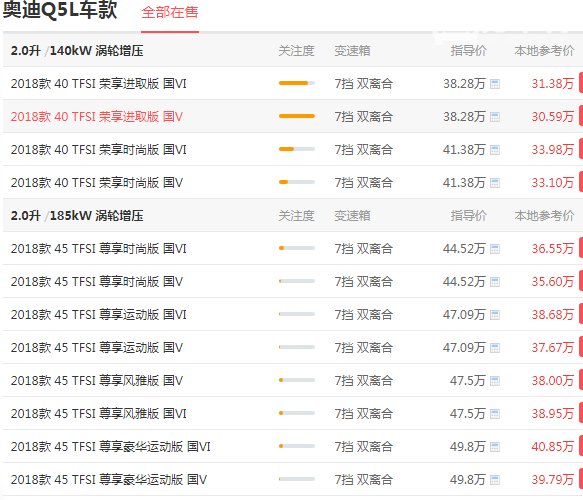Viewport: 583px width, 500px height.
Task: Click the 2.0升 /185kW 涡轮增压 group header
Action: [77, 216]
